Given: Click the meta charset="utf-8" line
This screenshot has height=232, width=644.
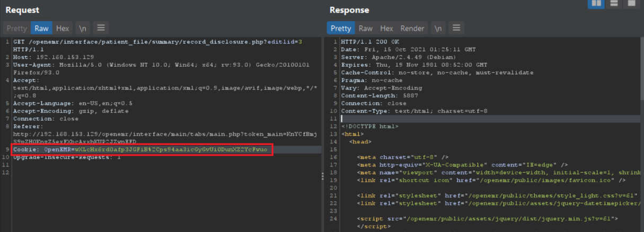Looking at the screenshot, I should point(403,157).
